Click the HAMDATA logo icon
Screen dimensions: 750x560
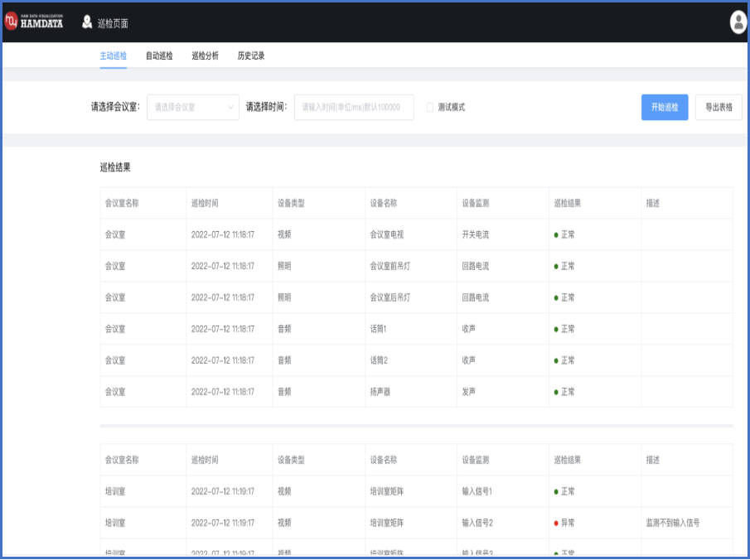[x=12, y=22]
